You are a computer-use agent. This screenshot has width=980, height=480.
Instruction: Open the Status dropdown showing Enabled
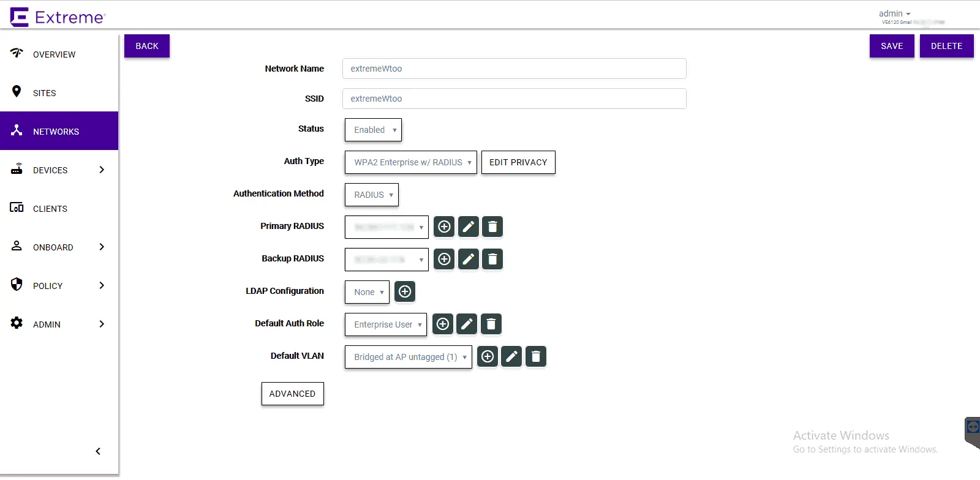tap(373, 130)
